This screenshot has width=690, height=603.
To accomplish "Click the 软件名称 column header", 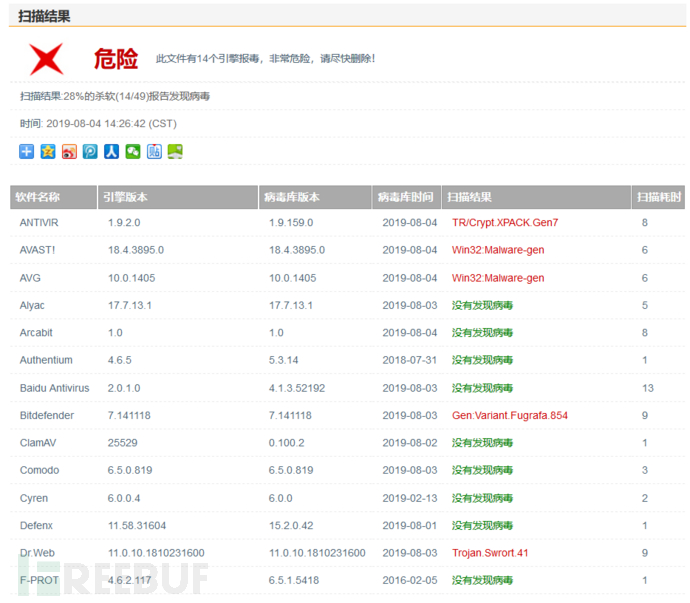I will (39, 197).
